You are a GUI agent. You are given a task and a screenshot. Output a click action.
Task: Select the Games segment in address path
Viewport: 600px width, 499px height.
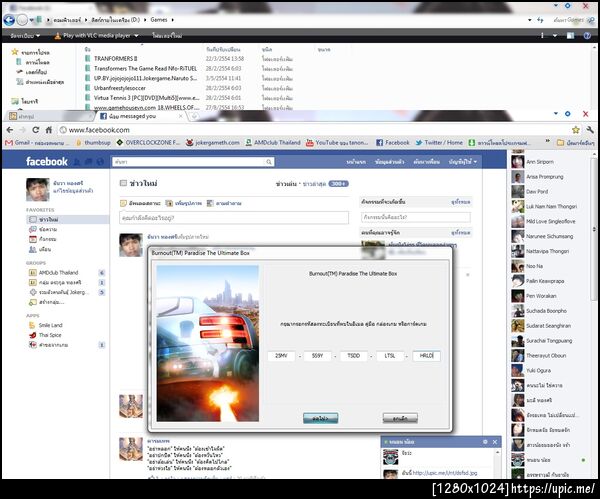coord(159,20)
